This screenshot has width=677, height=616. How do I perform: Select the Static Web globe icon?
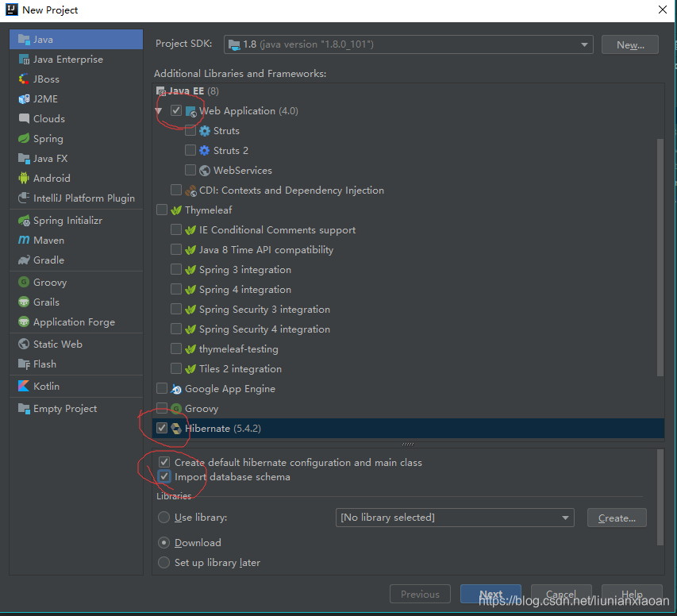[24, 344]
